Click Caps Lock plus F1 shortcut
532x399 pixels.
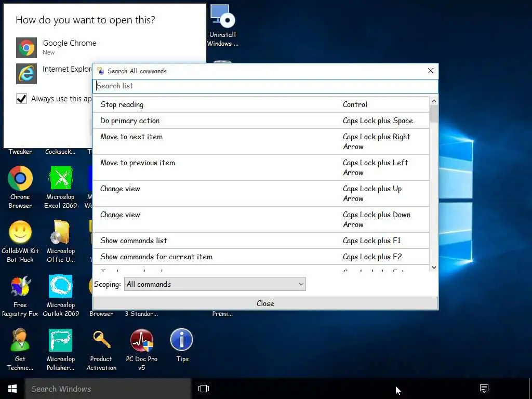click(x=371, y=241)
